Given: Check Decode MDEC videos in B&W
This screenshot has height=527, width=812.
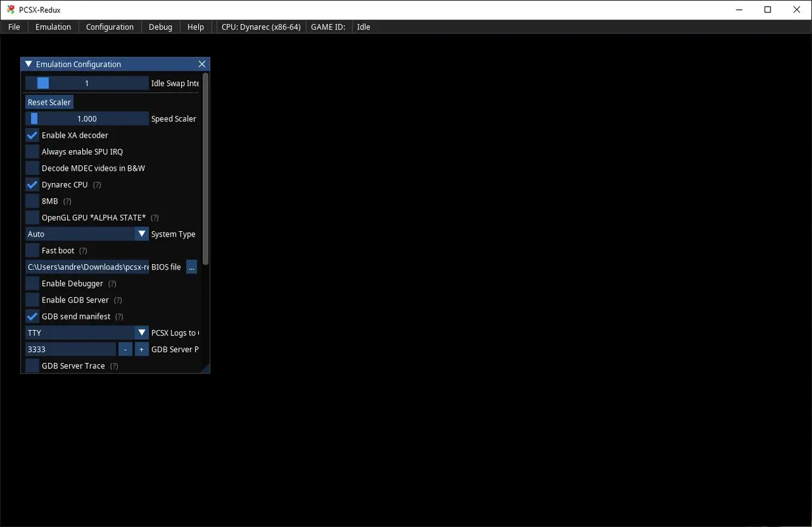Looking at the screenshot, I should pos(32,168).
